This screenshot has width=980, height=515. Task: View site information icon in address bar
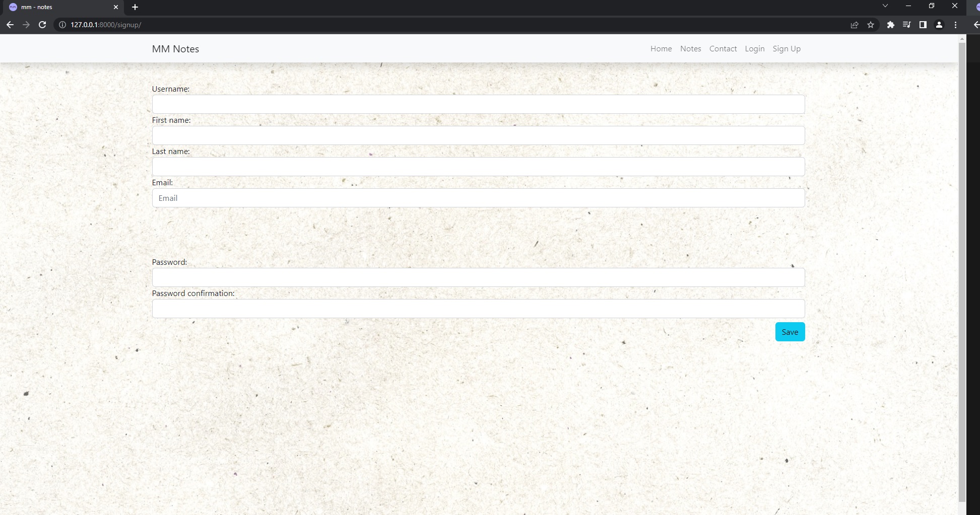[x=62, y=25]
